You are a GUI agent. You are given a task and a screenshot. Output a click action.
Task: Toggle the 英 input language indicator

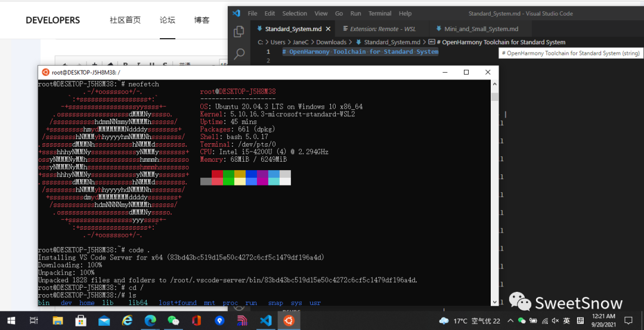566,320
